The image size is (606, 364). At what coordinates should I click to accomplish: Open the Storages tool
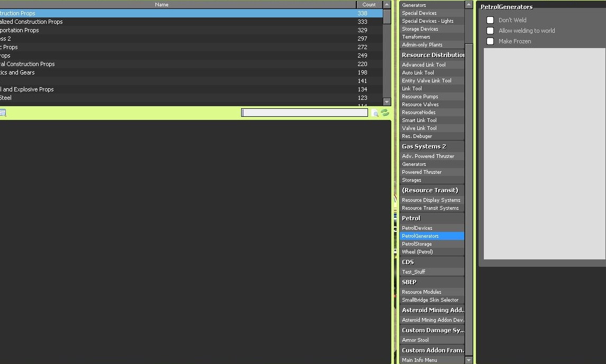click(431, 180)
